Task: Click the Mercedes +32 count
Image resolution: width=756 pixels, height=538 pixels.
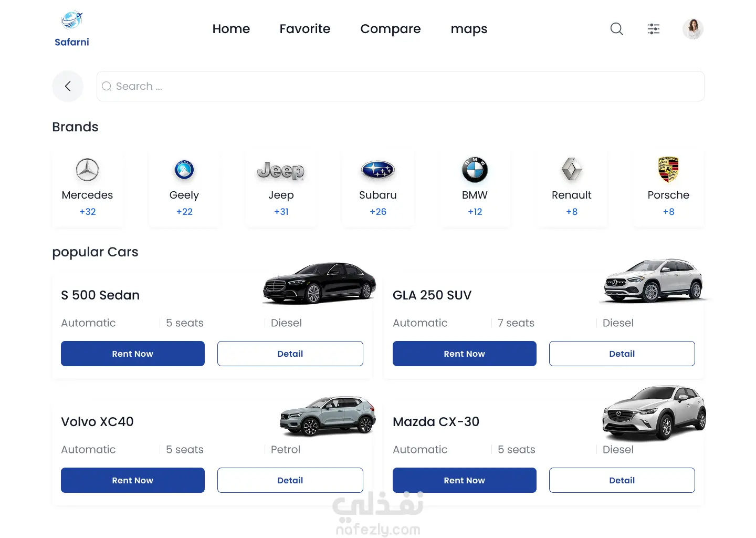Action: (88, 212)
